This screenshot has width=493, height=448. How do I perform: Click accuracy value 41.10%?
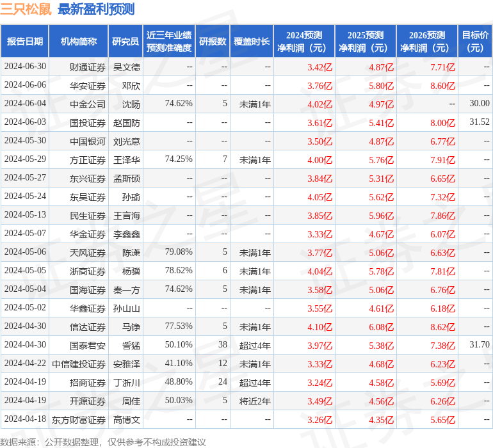coord(179,363)
